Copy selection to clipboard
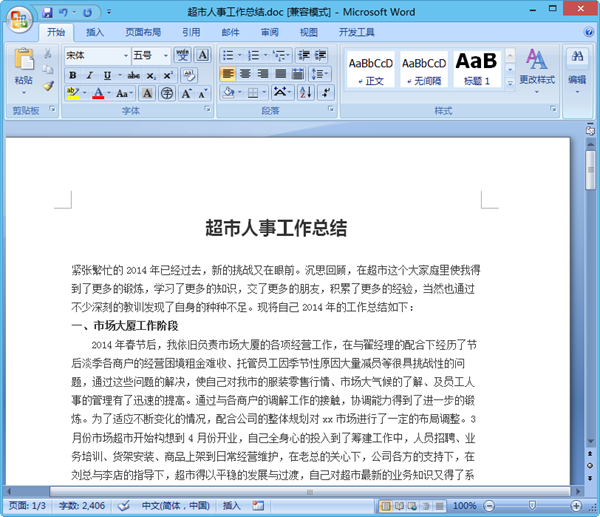 pos(48,69)
